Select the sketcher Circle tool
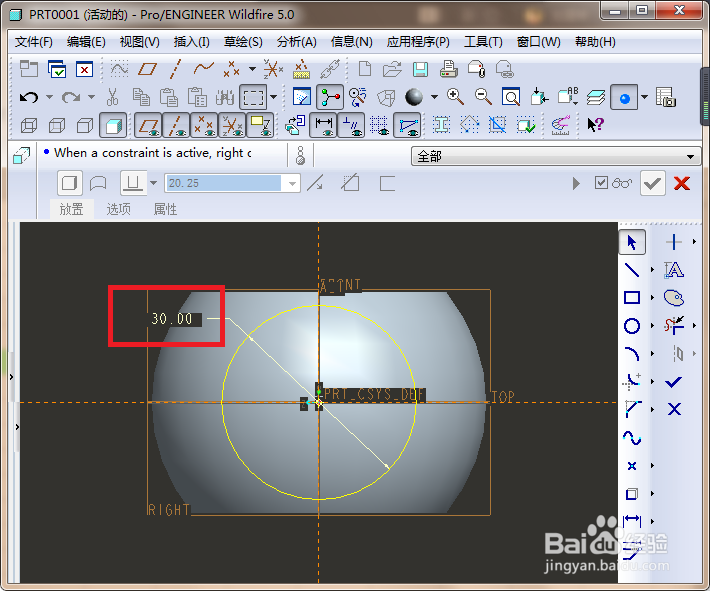710x591 pixels. point(632,326)
